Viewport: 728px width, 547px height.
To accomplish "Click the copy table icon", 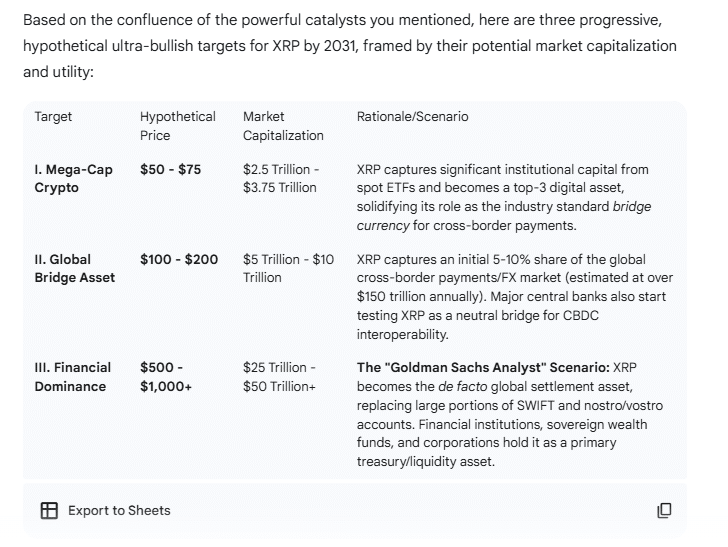I will click(664, 510).
